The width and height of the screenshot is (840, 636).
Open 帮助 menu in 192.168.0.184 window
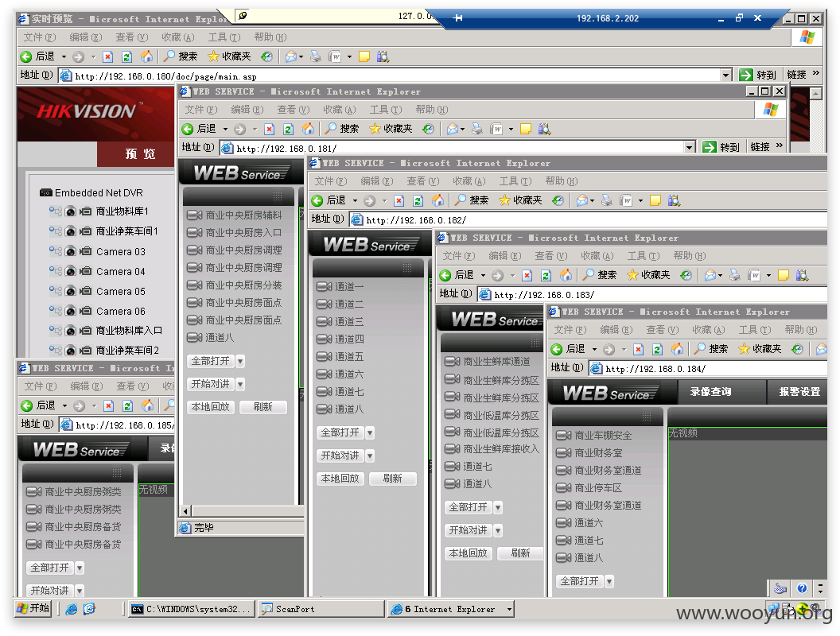coord(800,330)
